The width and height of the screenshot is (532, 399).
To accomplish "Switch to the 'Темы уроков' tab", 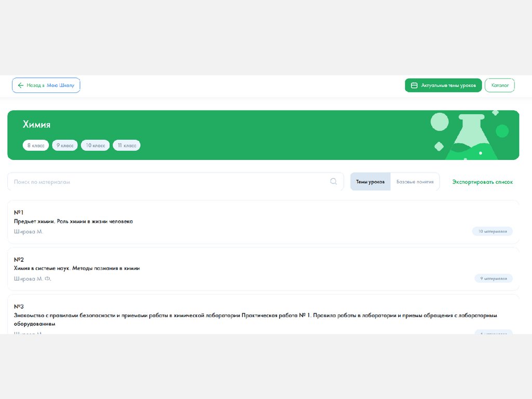I will pyautogui.click(x=370, y=182).
